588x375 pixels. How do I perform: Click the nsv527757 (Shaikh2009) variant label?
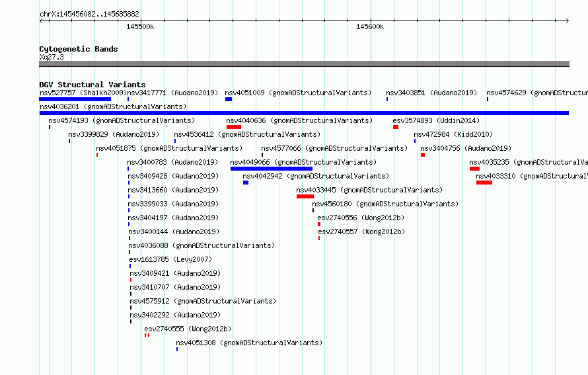coord(83,93)
